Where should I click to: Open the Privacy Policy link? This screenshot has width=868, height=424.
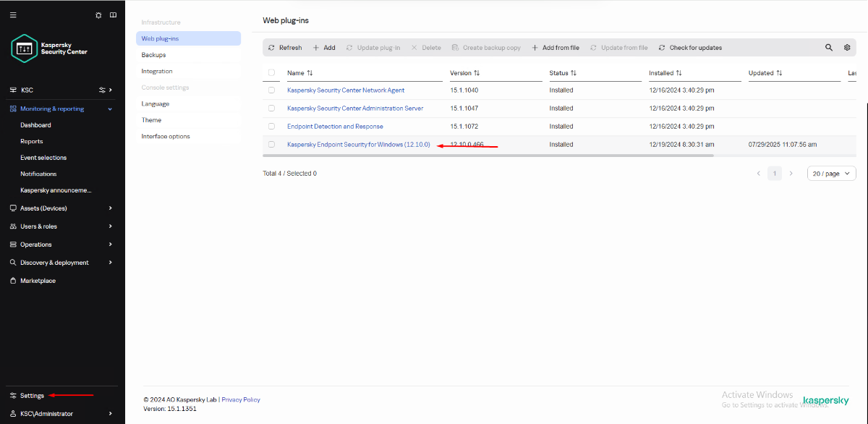pos(241,399)
